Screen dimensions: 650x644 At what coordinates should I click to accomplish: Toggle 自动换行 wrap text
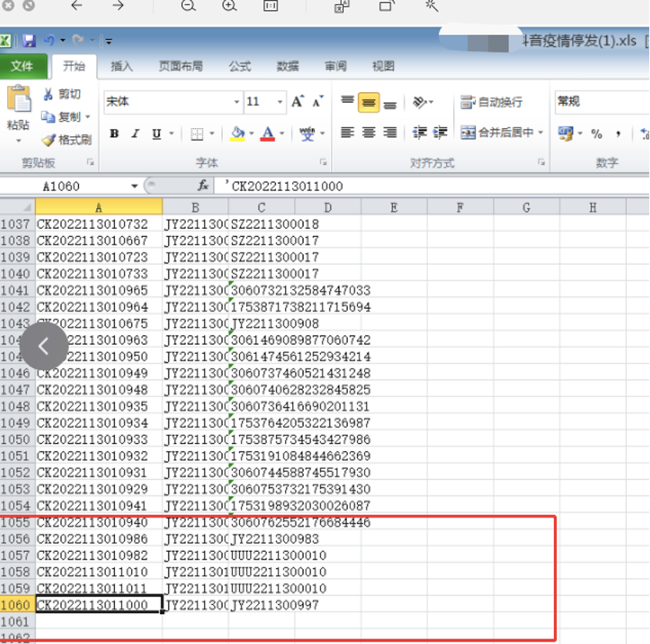(x=491, y=102)
